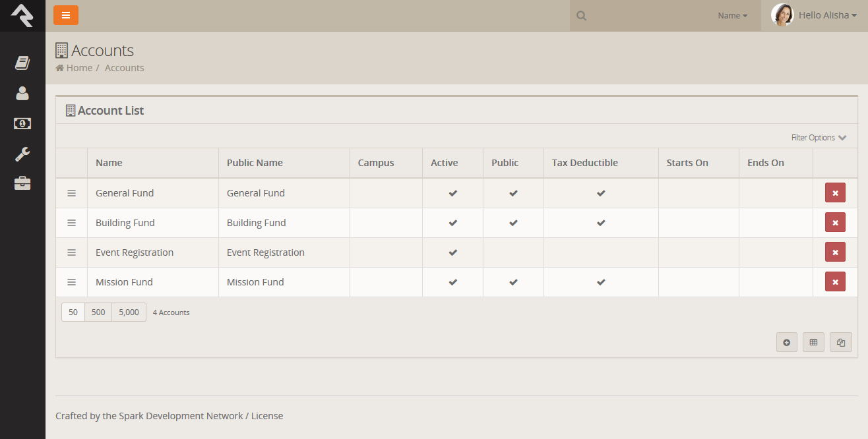Click the add account plus icon
The width and height of the screenshot is (868, 439).
point(786,342)
